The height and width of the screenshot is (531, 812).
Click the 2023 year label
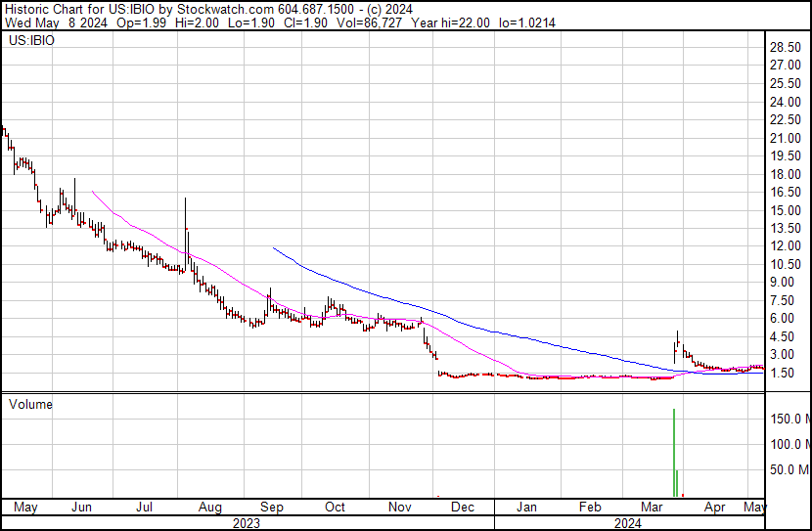point(247,523)
